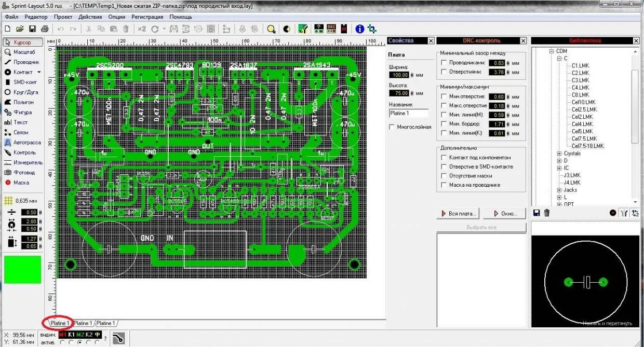Image resolution: width=644 pixels, height=347 pixels.
Task: Switch to the circled Platine 1 tab
Action: pyautogui.click(x=59, y=323)
